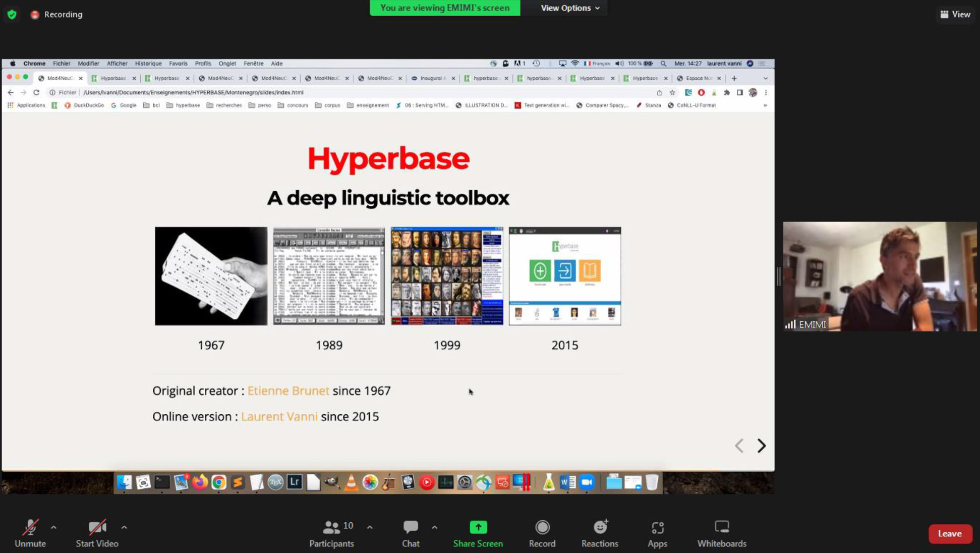980x553 pixels.
Task: Open the Chat panel
Action: pos(411,528)
